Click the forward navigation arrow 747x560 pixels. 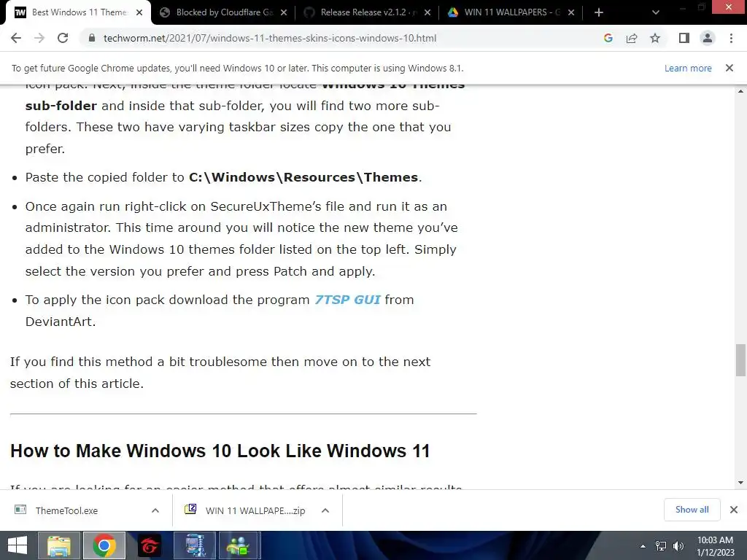click(39, 38)
